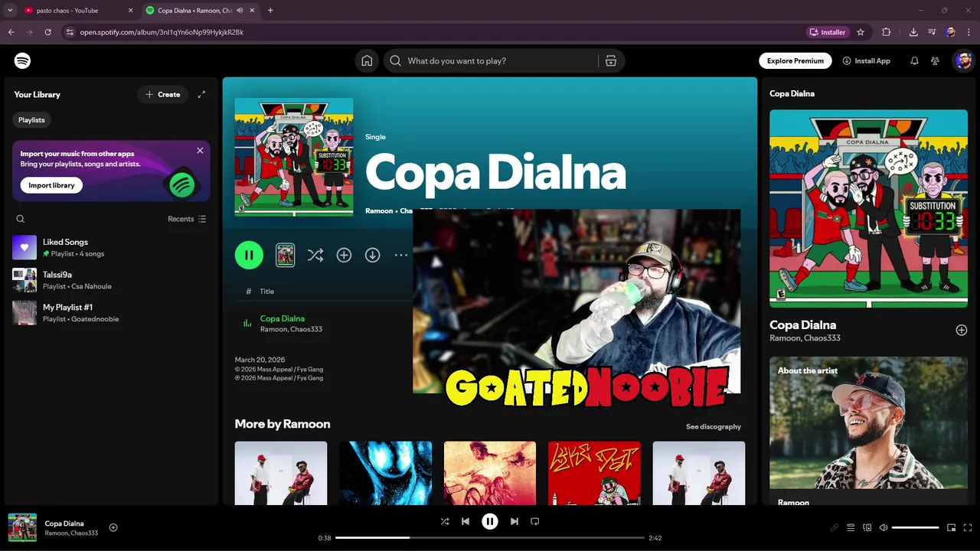Click the search field What do you want to play

(x=490, y=60)
